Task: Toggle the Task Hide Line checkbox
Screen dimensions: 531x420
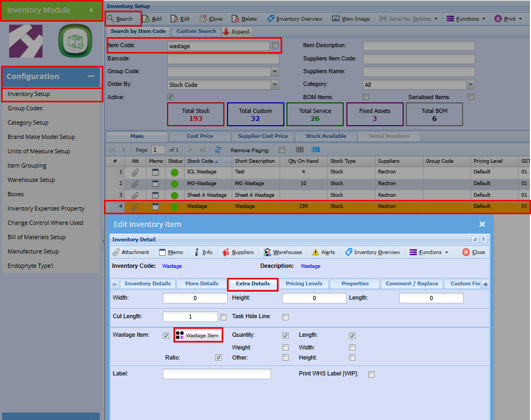Action: pos(285,317)
